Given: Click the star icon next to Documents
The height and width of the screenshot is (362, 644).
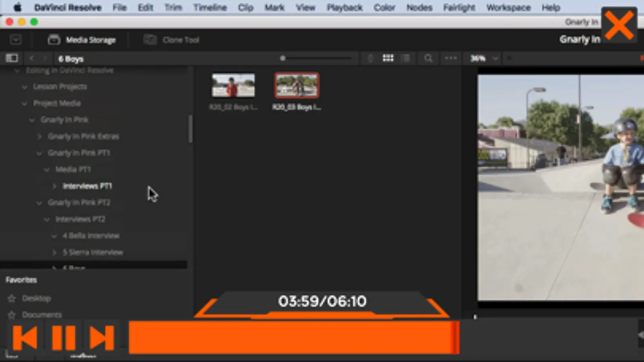Looking at the screenshot, I should pos(12,315).
